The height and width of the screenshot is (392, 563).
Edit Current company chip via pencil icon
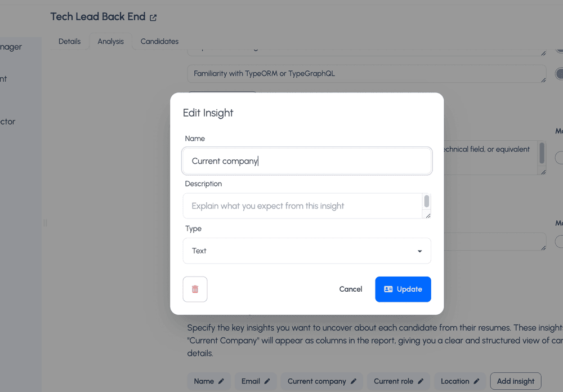(x=354, y=381)
